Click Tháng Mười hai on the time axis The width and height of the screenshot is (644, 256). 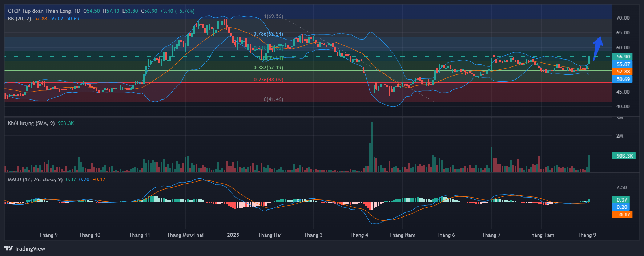[185, 235]
